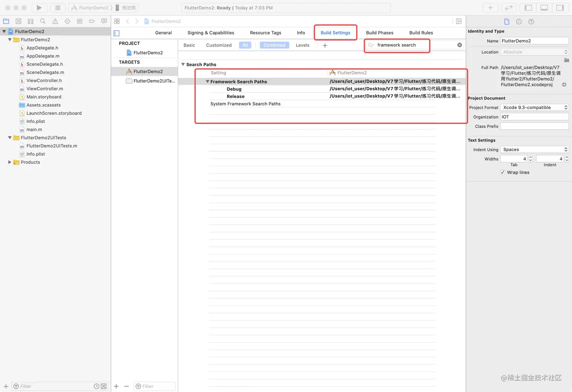
Task: Open the Report navigator
Action: (104, 21)
